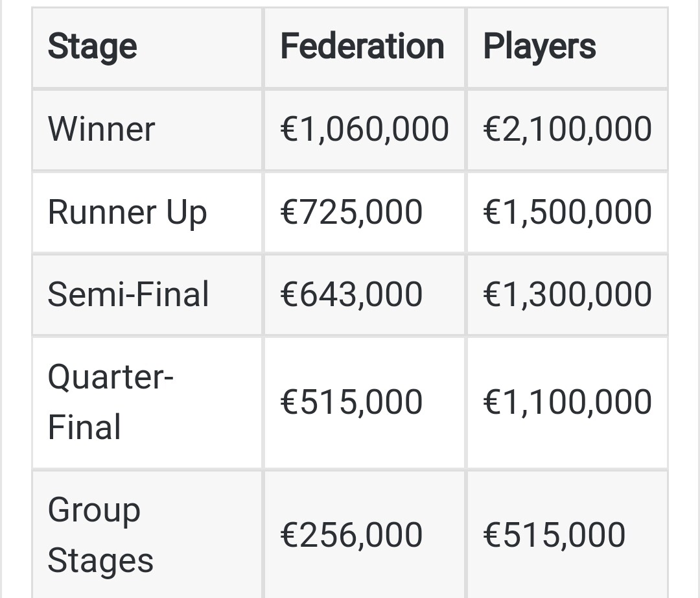Click the Group Stages players €515,000 cell
Viewport: 700px width, 598px height.
coord(554,535)
